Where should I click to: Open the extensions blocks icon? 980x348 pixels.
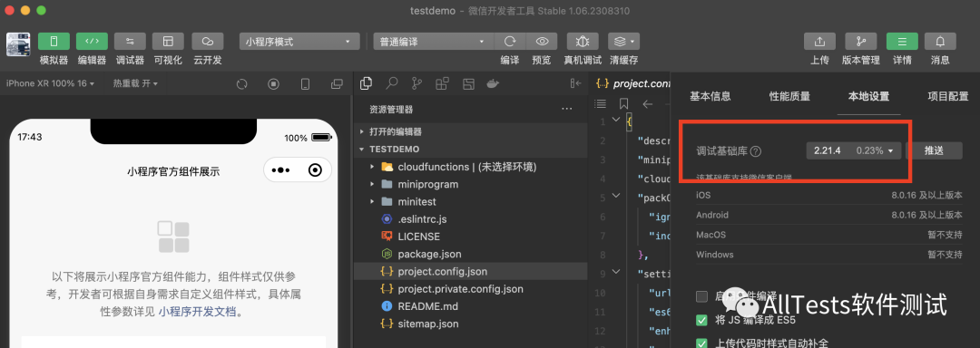pyautogui.click(x=442, y=83)
